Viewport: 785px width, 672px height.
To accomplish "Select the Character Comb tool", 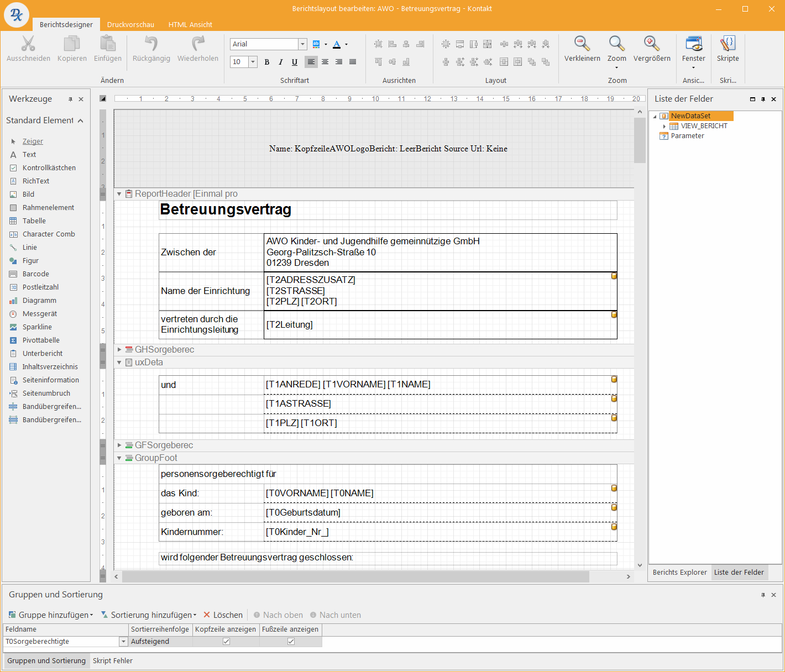I will click(49, 234).
